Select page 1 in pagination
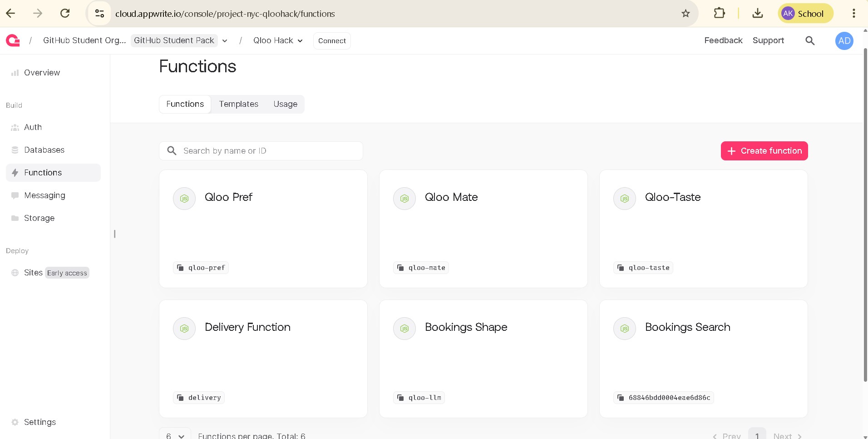 (757, 434)
